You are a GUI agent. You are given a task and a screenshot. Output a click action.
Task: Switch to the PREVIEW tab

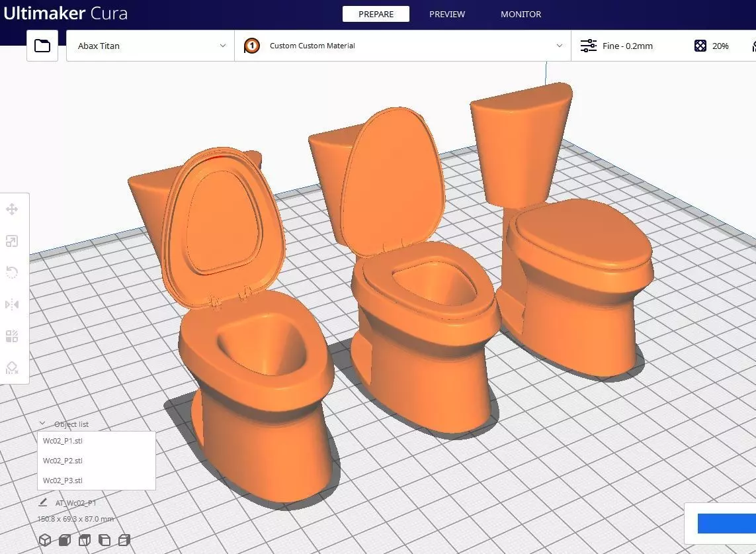[447, 14]
